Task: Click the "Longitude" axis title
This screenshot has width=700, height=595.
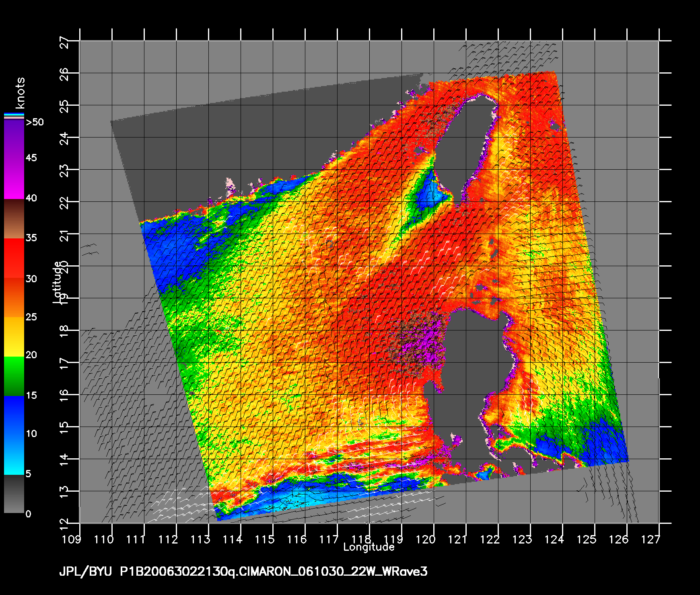Action: [x=369, y=547]
